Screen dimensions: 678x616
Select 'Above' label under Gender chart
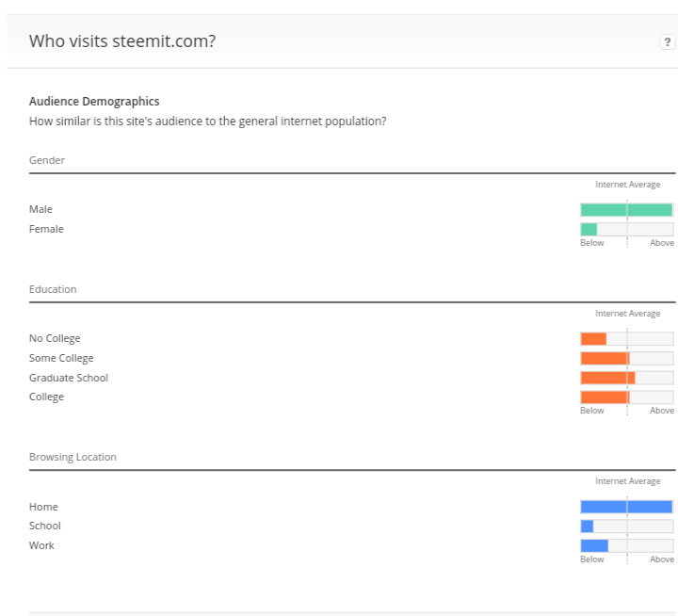click(662, 243)
